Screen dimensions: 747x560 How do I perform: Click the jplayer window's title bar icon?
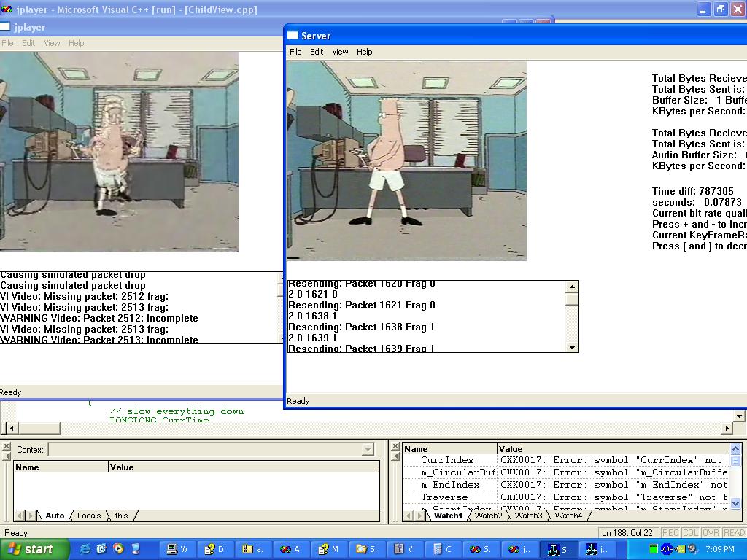pyautogui.click(x=4, y=27)
